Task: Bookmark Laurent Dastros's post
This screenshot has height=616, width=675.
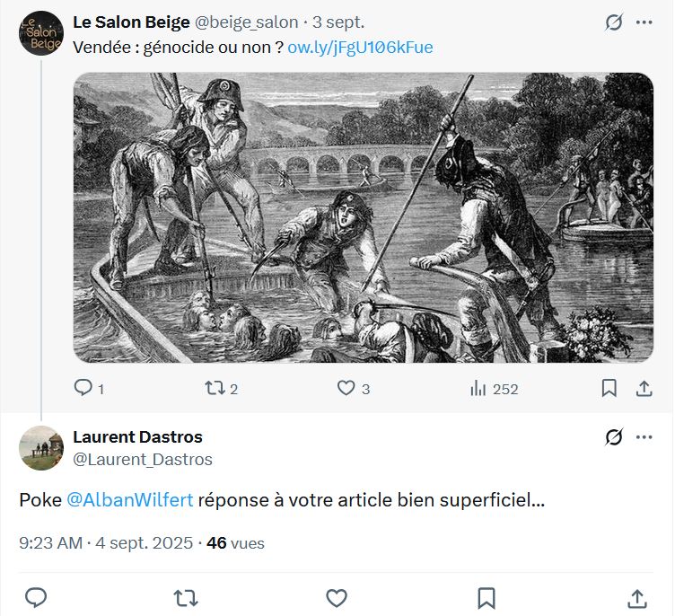Action: point(487,597)
